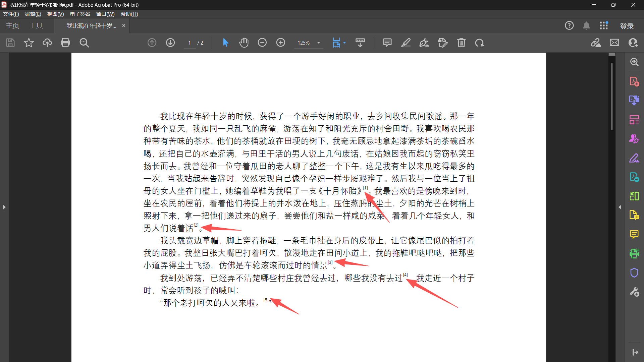Screen dimensions: 644x362
Task: Open the Send by email icon
Action: [x=614, y=43]
